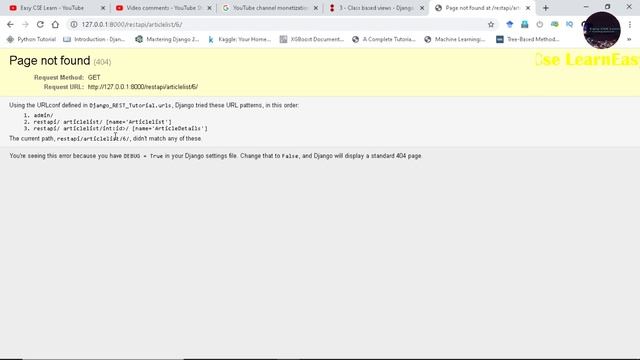Close the Video comments YouTube tab
The width and height of the screenshot is (640, 360).
pos(209,8)
